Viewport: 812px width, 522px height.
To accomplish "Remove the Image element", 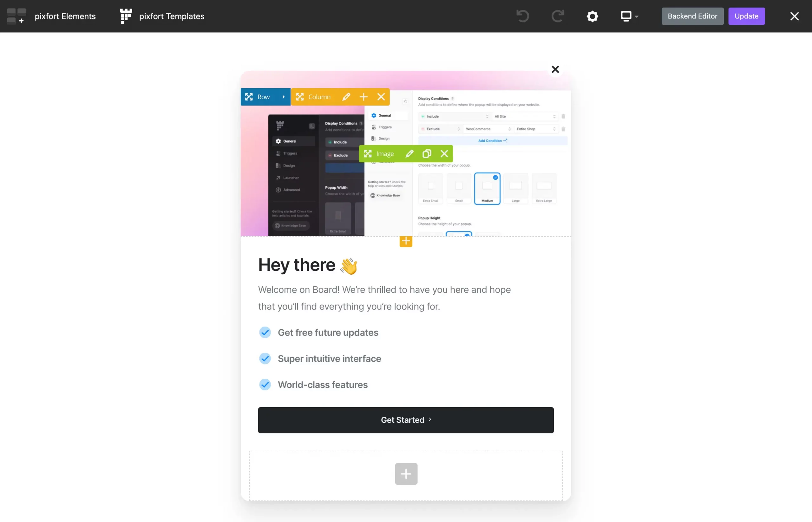I will 444,154.
